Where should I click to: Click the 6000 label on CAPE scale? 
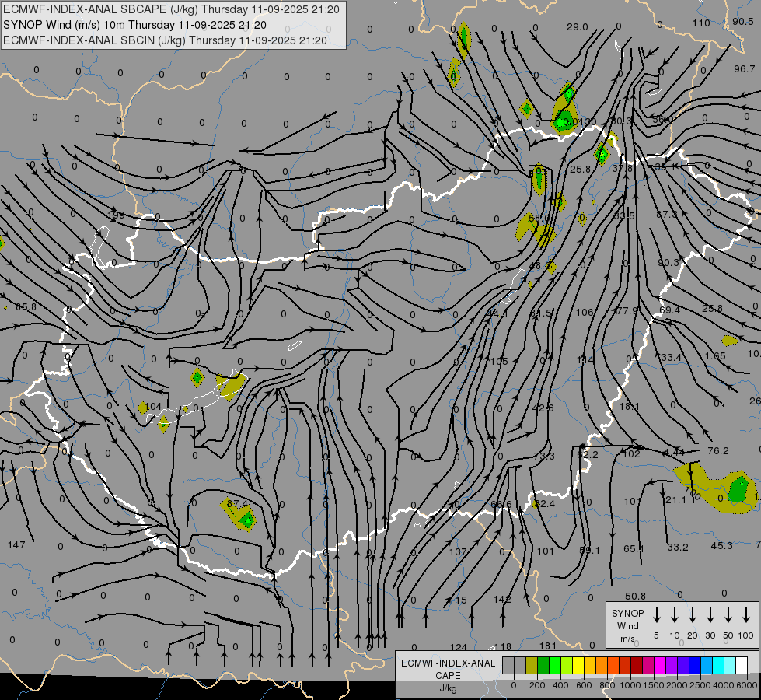(747, 685)
